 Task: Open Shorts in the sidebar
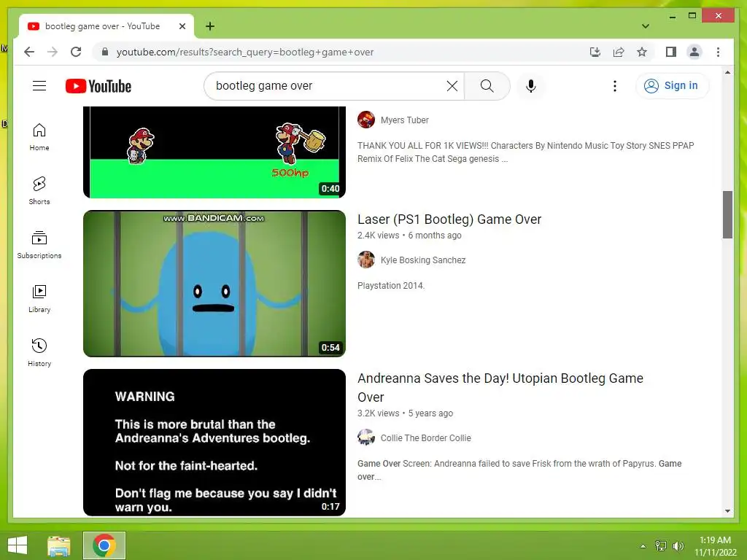pos(39,191)
